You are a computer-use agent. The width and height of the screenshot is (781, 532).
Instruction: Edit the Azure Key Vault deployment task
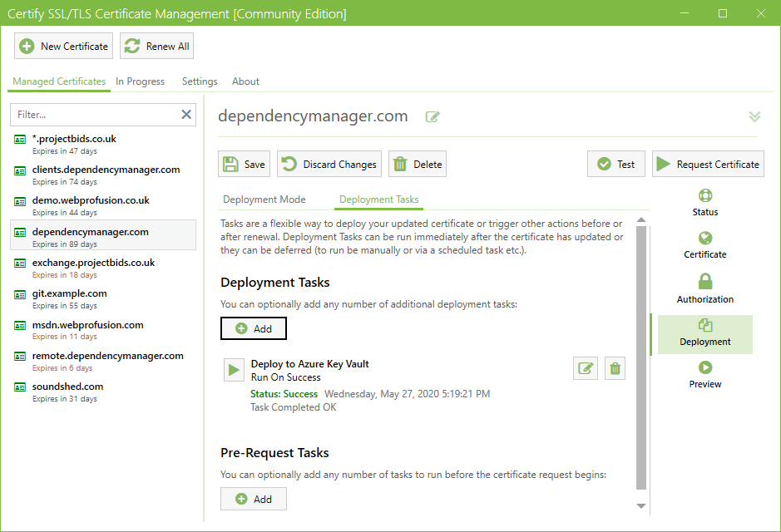(586, 368)
